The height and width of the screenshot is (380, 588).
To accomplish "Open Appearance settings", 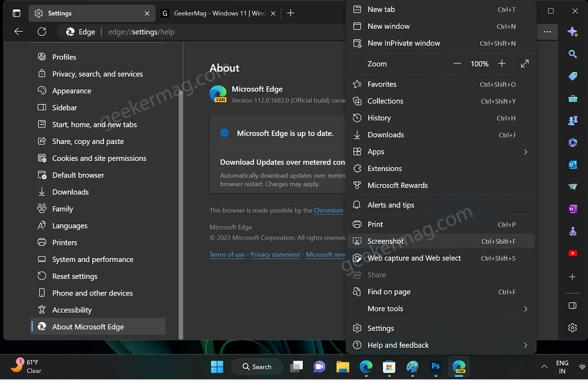I will pos(98,90).
